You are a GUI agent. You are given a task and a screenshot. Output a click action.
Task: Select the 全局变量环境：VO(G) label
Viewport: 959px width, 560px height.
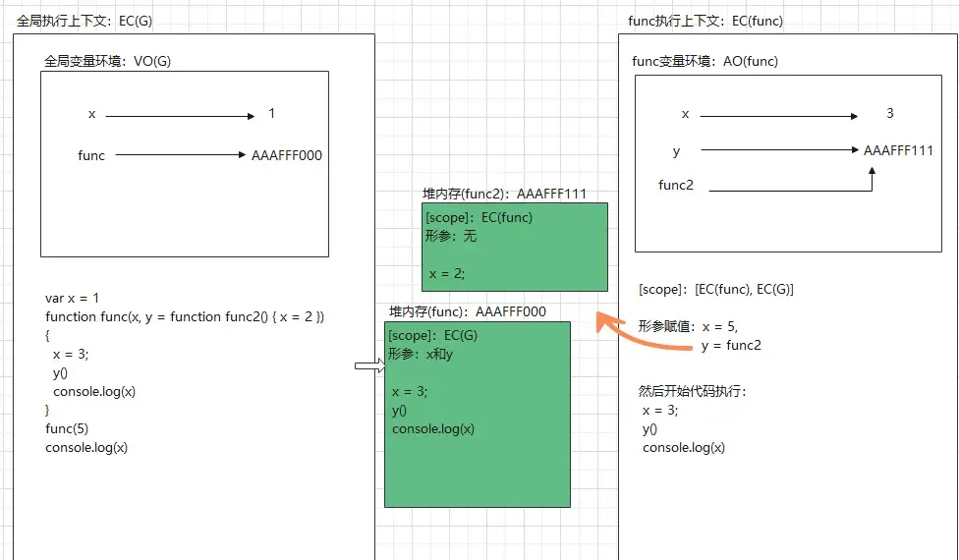click(x=108, y=61)
